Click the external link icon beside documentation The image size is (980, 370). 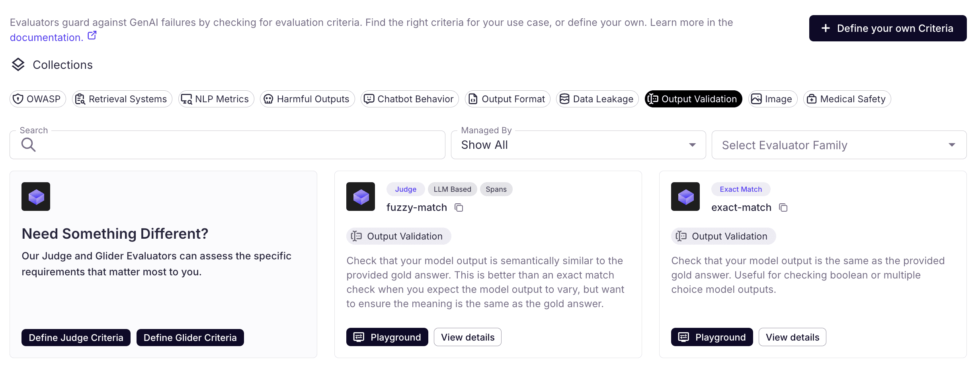92,36
